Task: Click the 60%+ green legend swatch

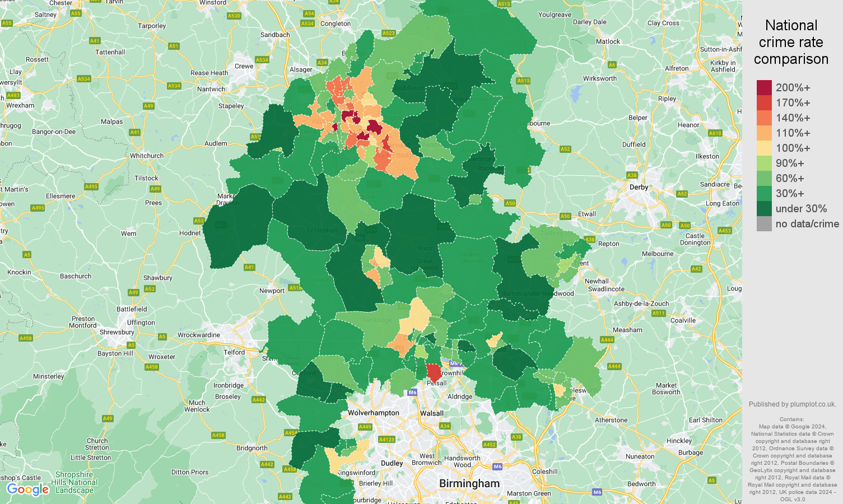Action: coord(764,178)
